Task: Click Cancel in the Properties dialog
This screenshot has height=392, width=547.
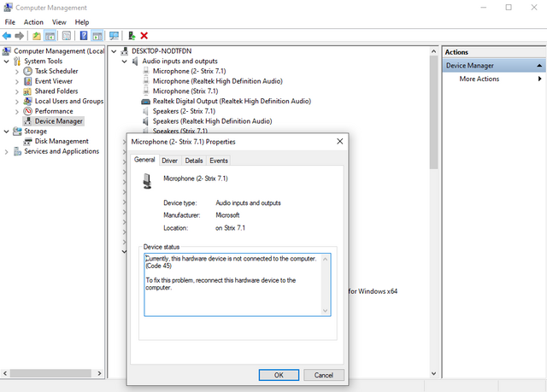Action: point(323,375)
